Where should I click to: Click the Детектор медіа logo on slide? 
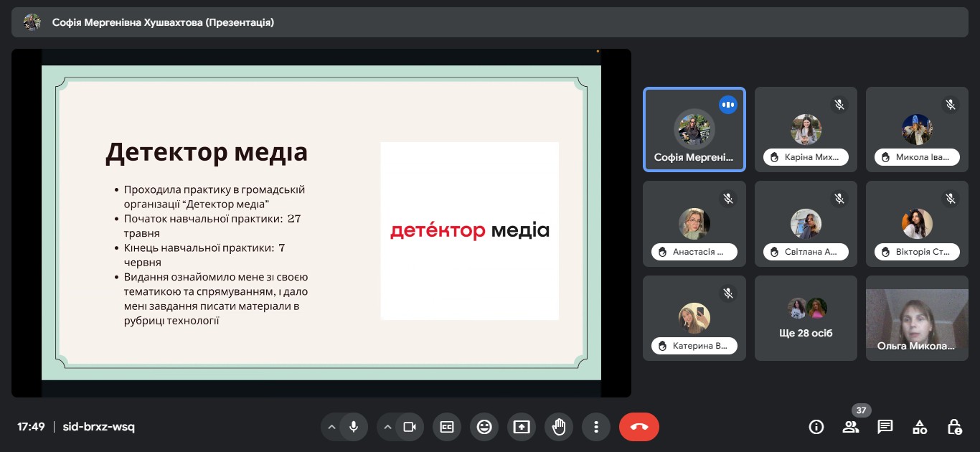(x=469, y=230)
